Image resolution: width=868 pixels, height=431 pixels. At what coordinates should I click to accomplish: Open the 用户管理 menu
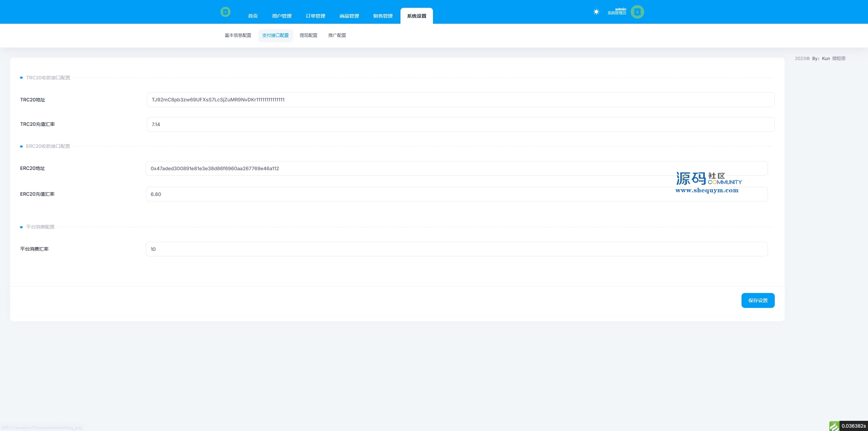click(x=282, y=16)
